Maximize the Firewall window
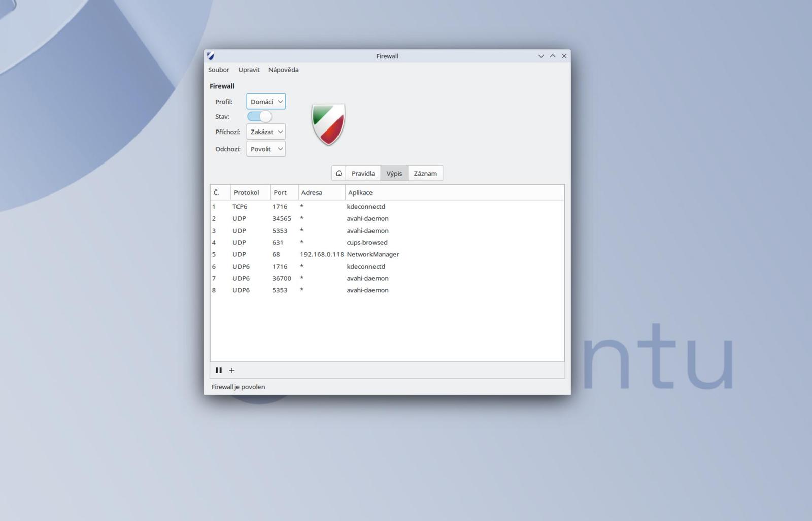812x521 pixels. 553,56
